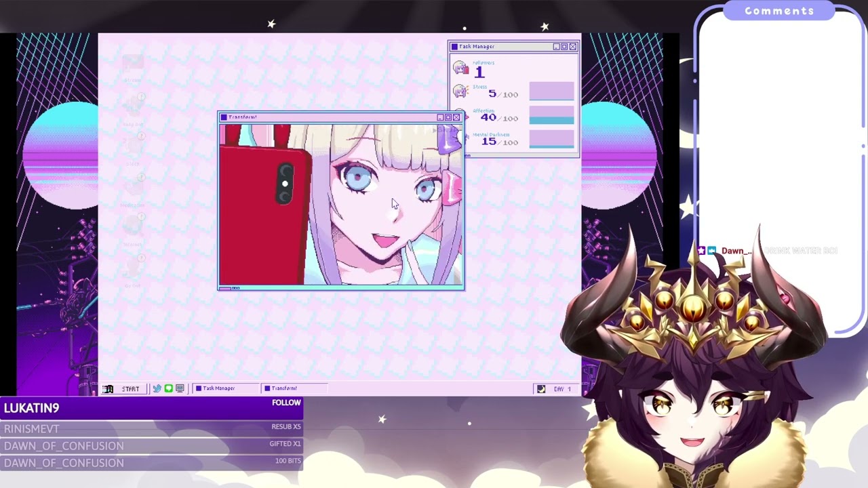Click the computer monitor icon in taskbar
The width and height of the screenshot is (868, 488).
click(180, 389)
